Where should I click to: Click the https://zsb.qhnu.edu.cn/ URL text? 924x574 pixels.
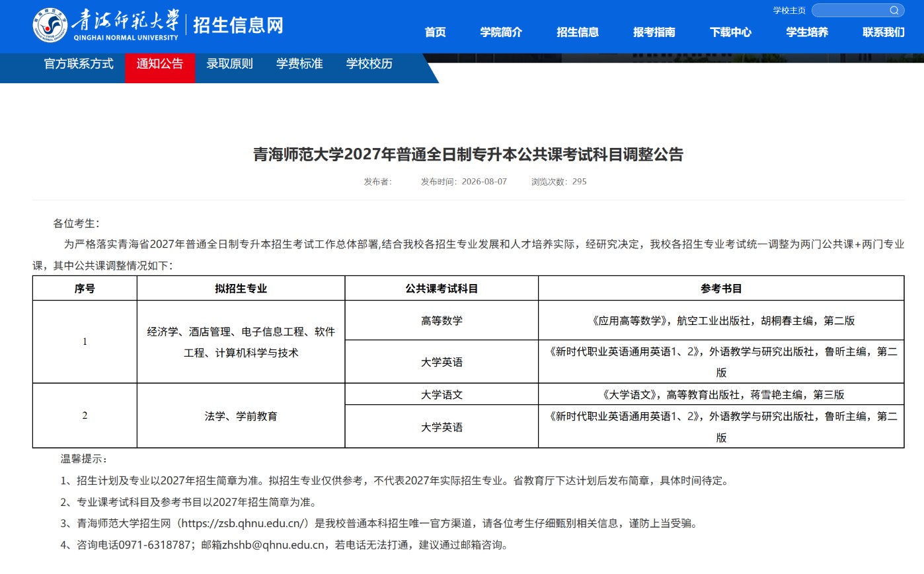pyautogui.click(x=243, y=523)
